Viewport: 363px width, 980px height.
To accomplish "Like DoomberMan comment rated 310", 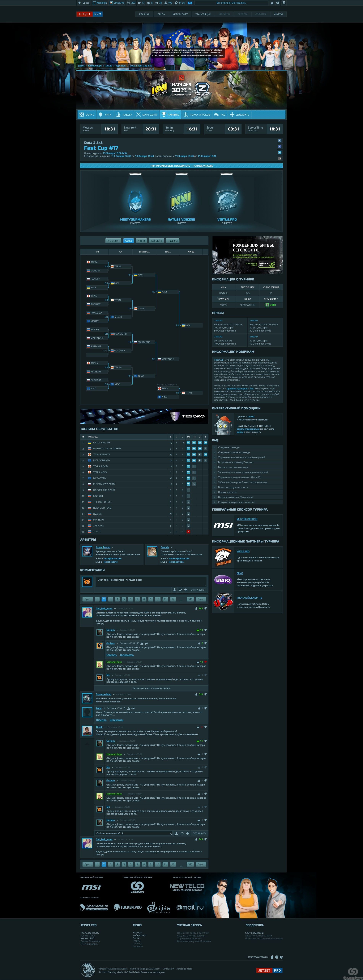I will [x=197, y=694].
